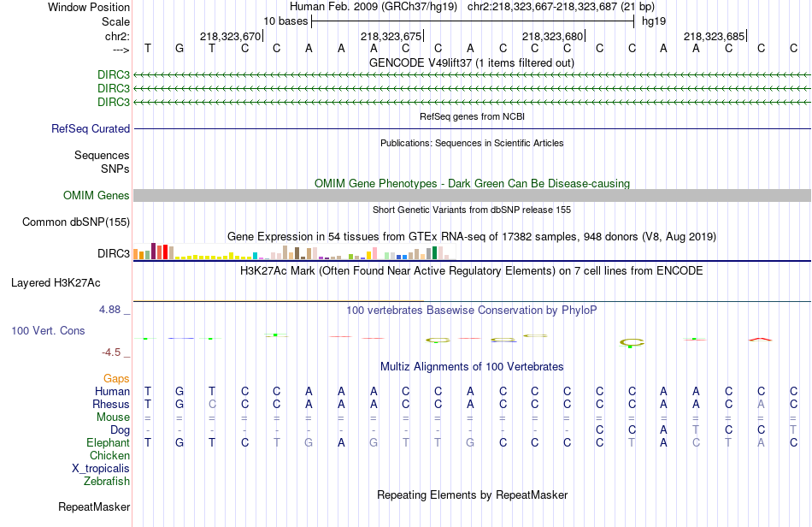Click the gray OMIM Genes item bar

point(472,195)
